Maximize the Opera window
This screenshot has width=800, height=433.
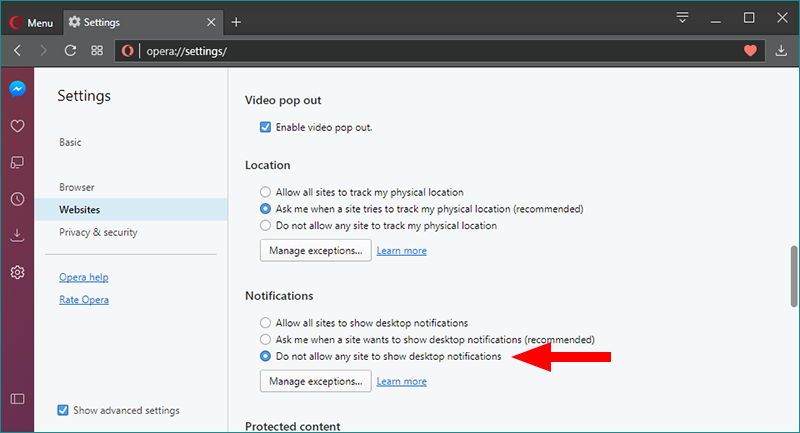(749, 18)
